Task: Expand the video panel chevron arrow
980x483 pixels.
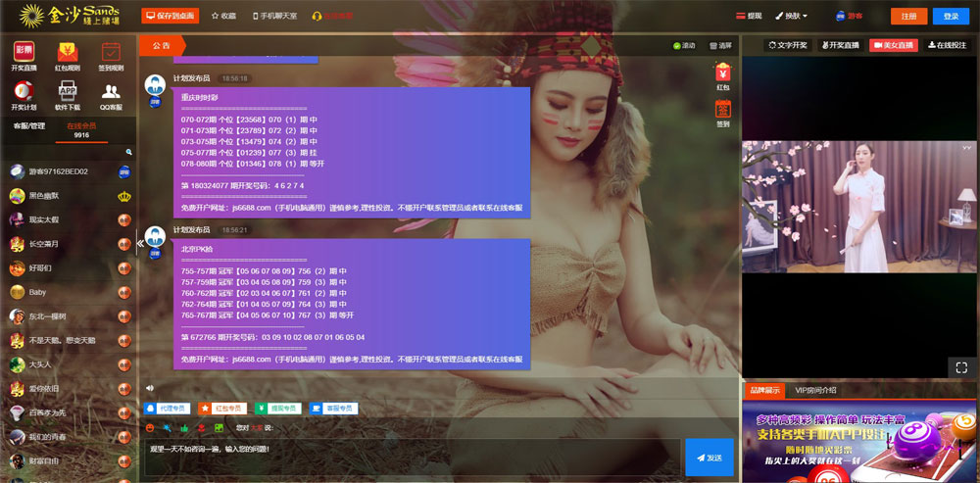Action: click(966, 148)
